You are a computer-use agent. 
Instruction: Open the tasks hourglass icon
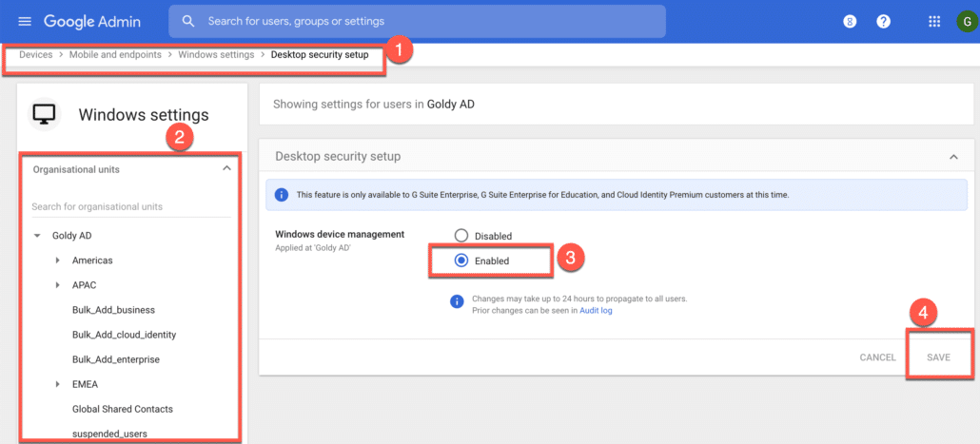pos(849,21)
